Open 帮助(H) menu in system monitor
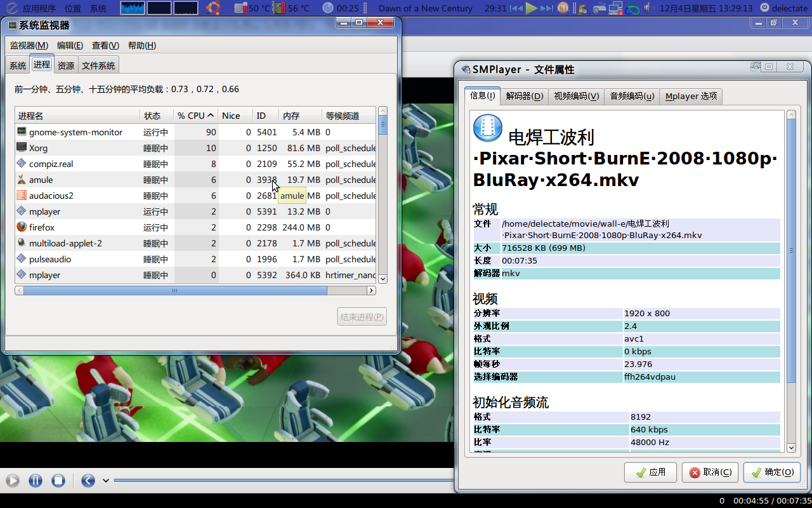812x508 pixels. [x=141, y=45]
